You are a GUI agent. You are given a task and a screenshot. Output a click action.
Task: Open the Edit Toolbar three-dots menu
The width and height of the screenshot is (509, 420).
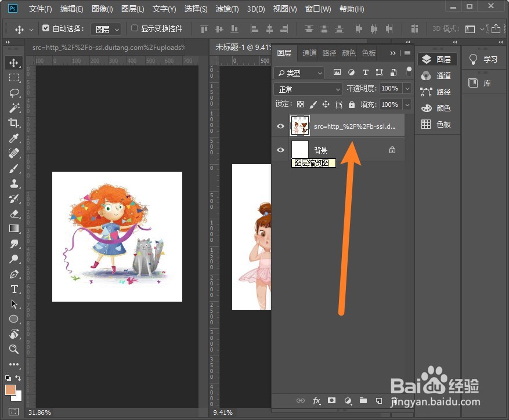point(13,364)
